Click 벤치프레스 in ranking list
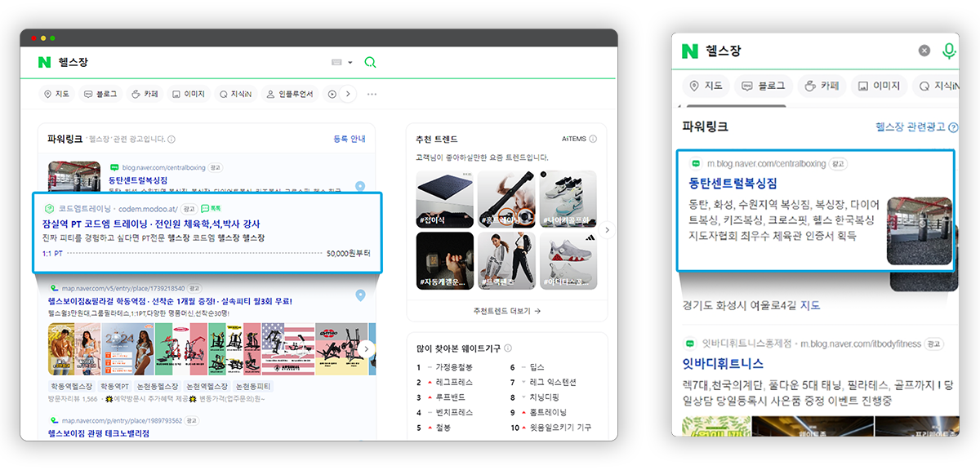This screenshot has height=470, width=980. click(454, 412)
